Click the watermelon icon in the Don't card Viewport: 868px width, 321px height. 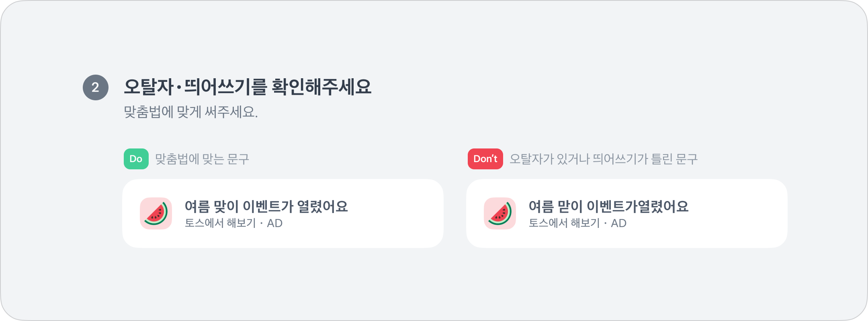coord(500,213)
